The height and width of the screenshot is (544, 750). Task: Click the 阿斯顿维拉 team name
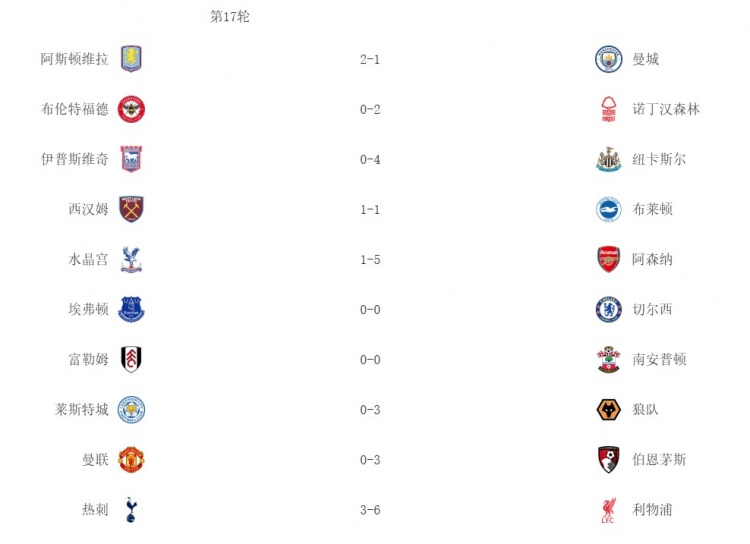(x=75, y=59)
